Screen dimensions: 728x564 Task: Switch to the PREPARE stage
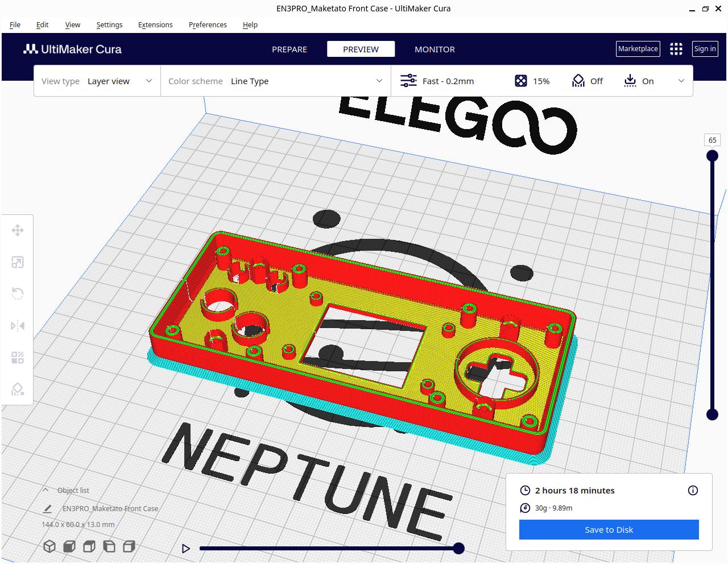pyautogui.click(x=289, y=49)
